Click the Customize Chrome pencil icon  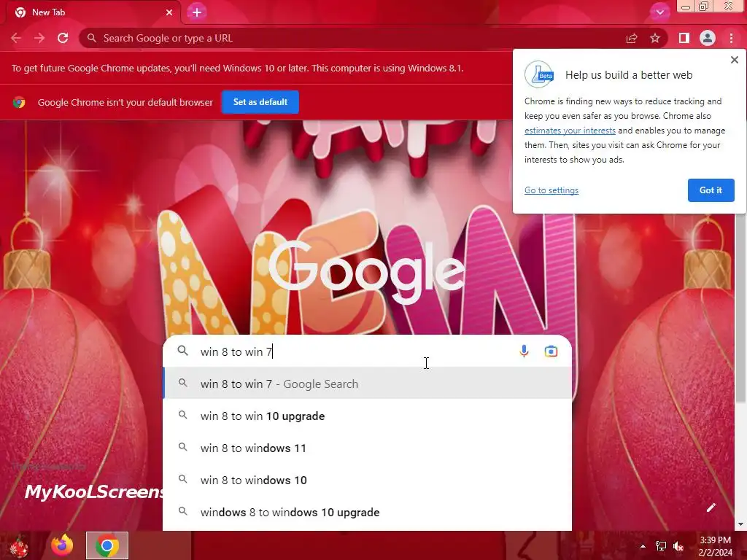pos(711,507)
